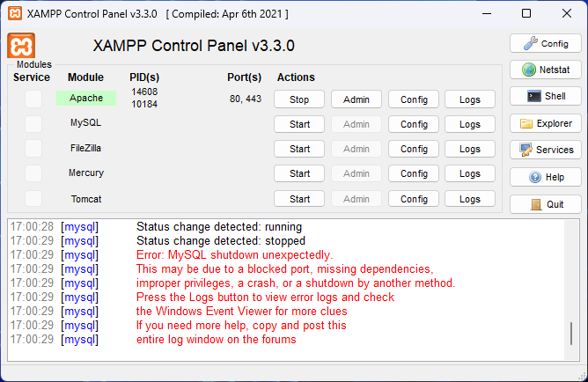Toggle the FileZilla service checkbox
The width and height of the screenshot is (588, 382).
tap(33, 149)
